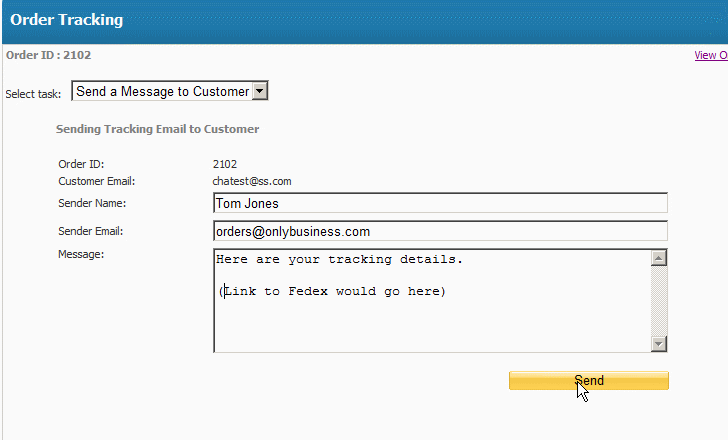728x440 pixels.
Task: Expand the Select task dropdown arrow
Action: [x=260, y=91]
